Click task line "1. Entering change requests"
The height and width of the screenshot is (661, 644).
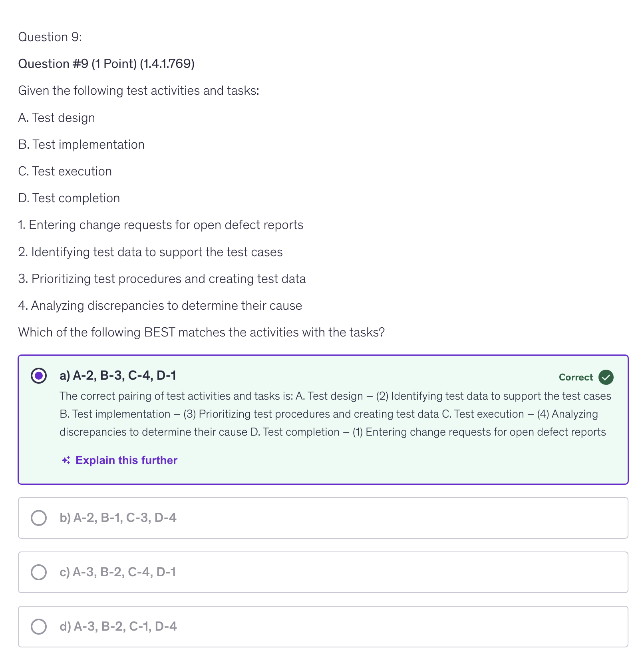161,225
